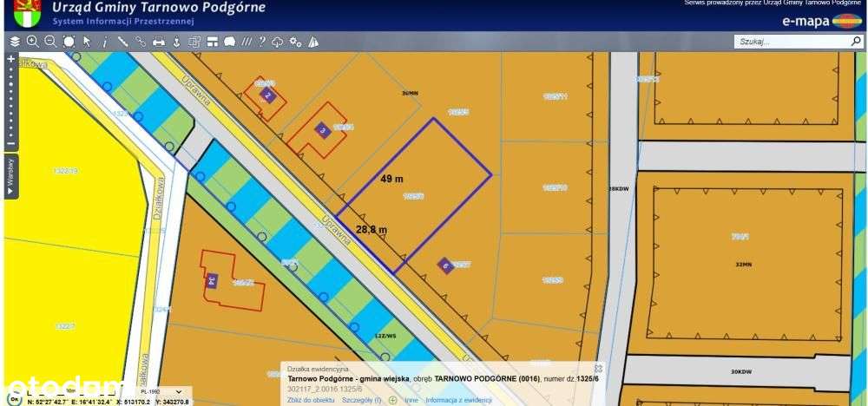Viewport: 868px width, 406px height.
Task: Open the PL-1992 coordinate system dropdown
Action: (160, 391)
